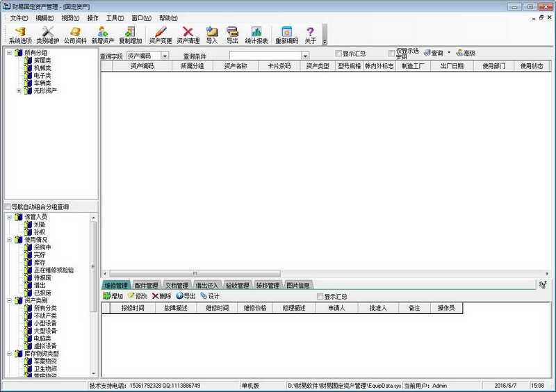The image size is (556, 392).
Task: Open 统计报表 statistics report icon
Action: pos(256,35)
